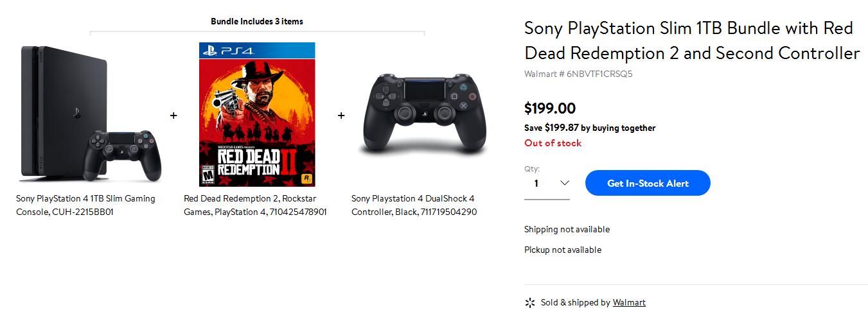868x317 pixels.
Task: Click the red Out of stock status
Action: (x=553, y=143)
